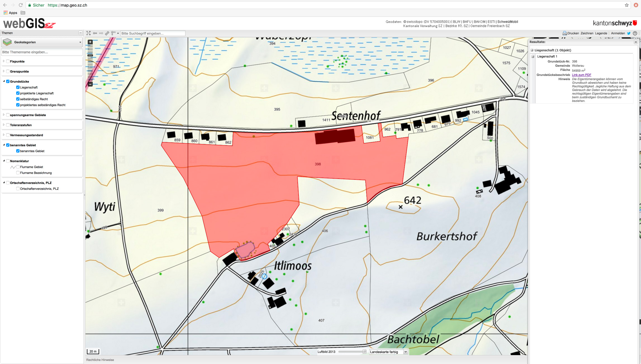This screenshot has height=364, width=641.
Task: Adjust the Luftbild 2013 opacity slider
Action: [364, 352]
